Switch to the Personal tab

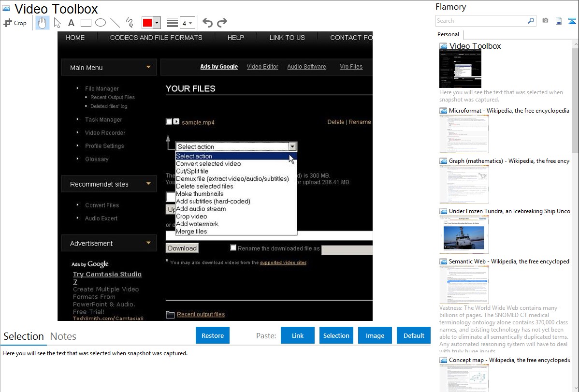[448, 34]
